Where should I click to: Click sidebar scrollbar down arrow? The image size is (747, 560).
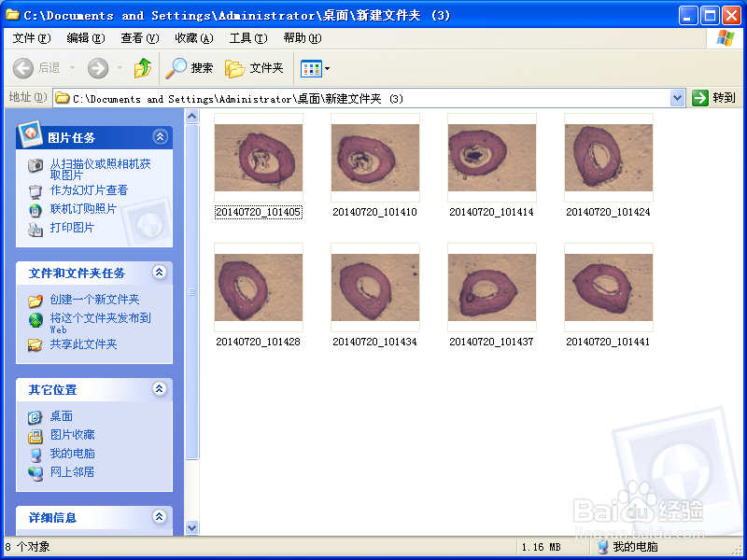coord(192,527)
